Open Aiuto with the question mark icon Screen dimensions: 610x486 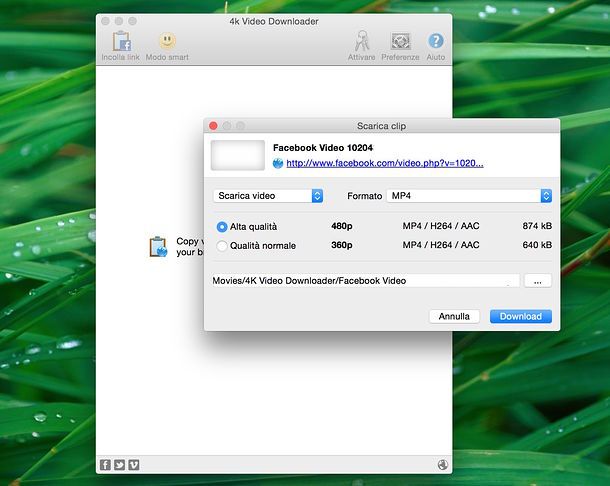coord(436,42)
